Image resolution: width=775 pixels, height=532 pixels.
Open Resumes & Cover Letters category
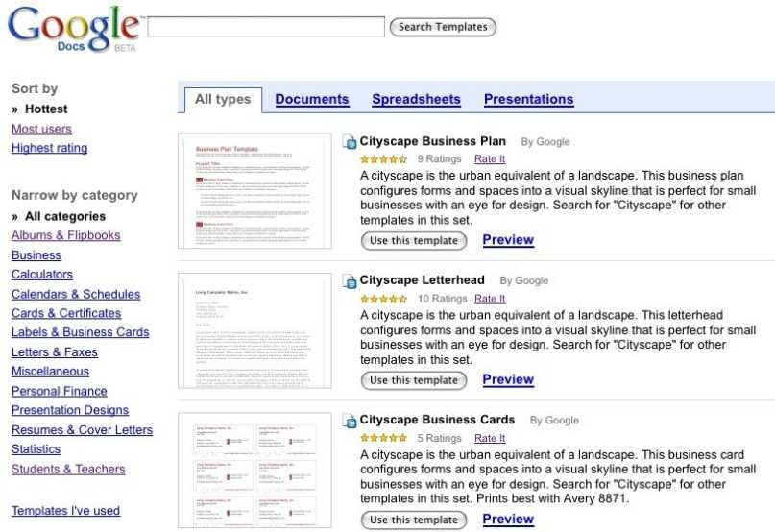tap(82, 429)
